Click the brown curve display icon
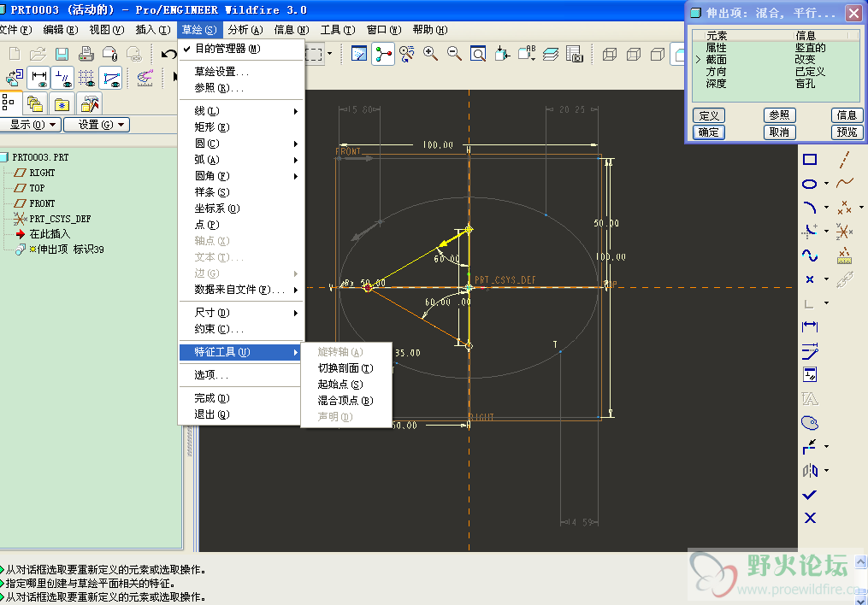The image size is (868, 605). tap(844, 184)
